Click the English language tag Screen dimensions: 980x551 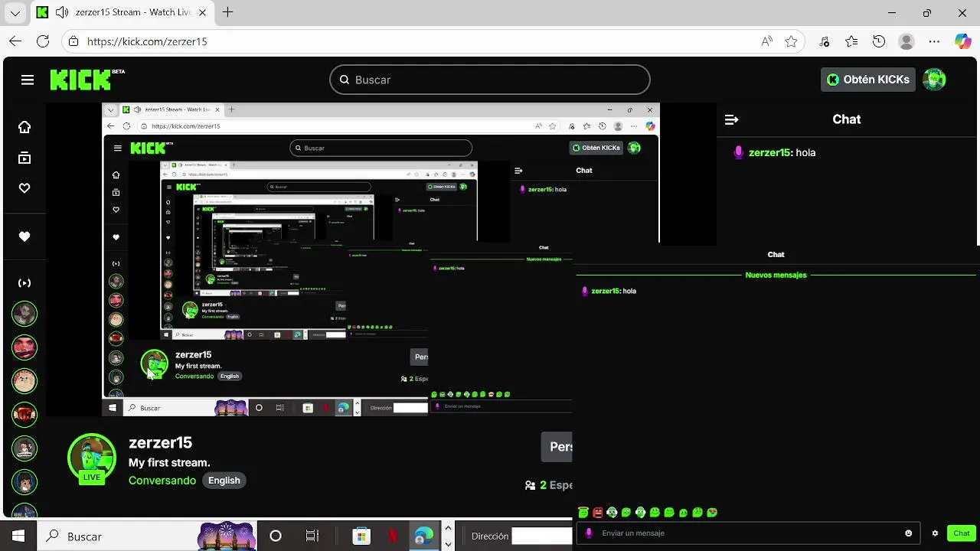point(224,481)
